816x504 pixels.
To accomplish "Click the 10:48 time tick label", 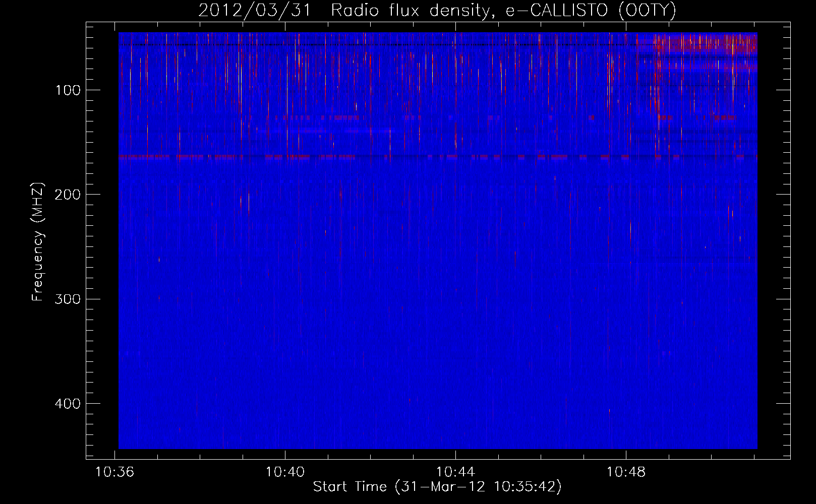I will (626, 472).
